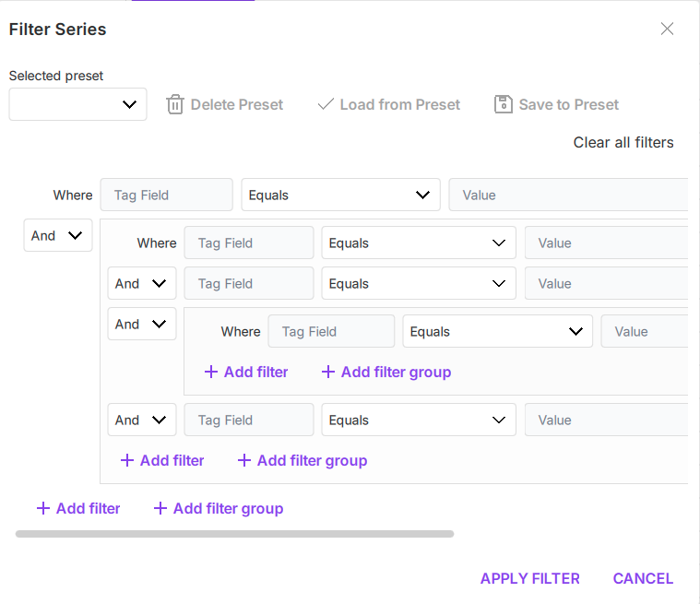The height and width of the screenshot is (604, 700).
Task: Click CANCEL
Action: point(643,578)
